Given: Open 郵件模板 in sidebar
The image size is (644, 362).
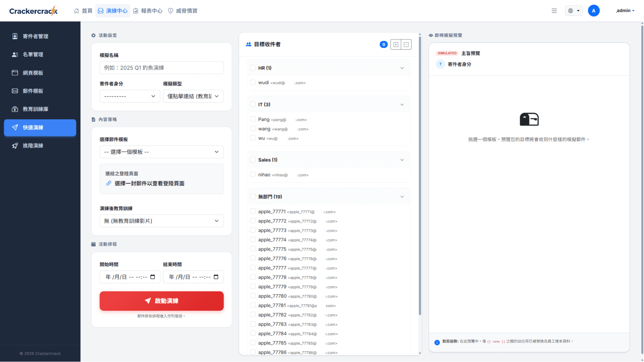Looking at the screenshot, I should [40, 91].
